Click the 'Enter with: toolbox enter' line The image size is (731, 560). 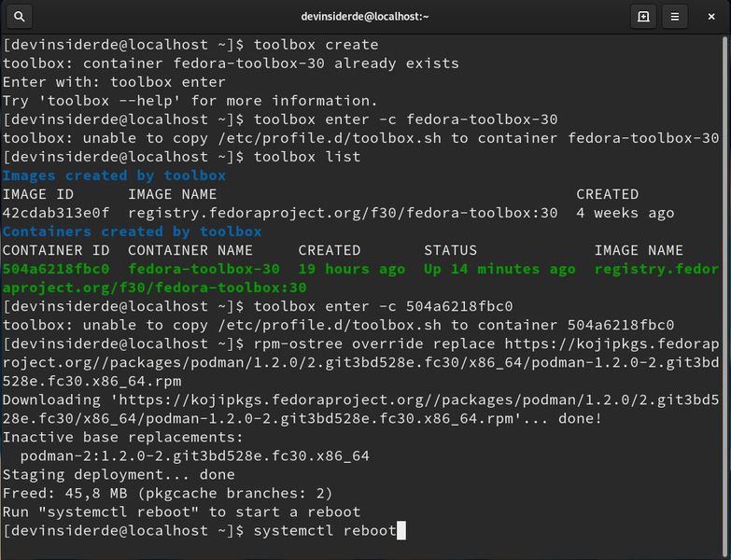(x=114, y=82)
